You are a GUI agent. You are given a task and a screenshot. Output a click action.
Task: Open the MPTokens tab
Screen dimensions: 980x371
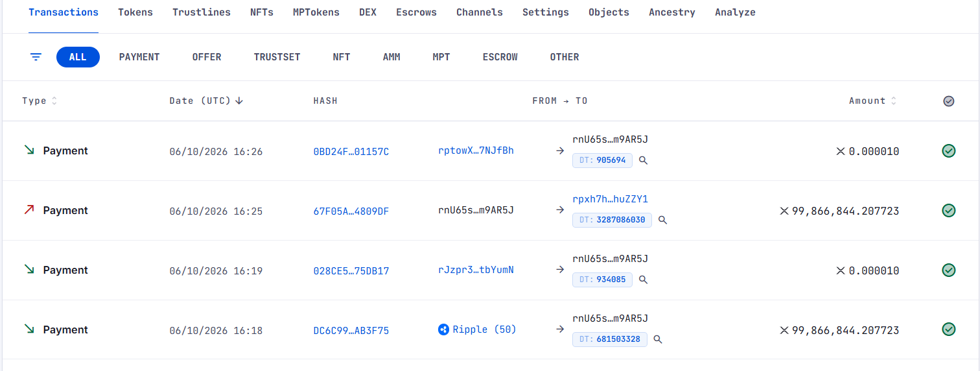[x=316, y=12]
